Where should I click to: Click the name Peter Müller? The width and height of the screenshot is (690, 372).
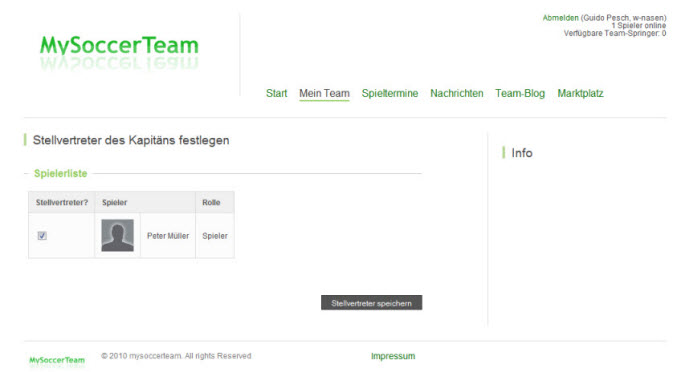[168, 236]
